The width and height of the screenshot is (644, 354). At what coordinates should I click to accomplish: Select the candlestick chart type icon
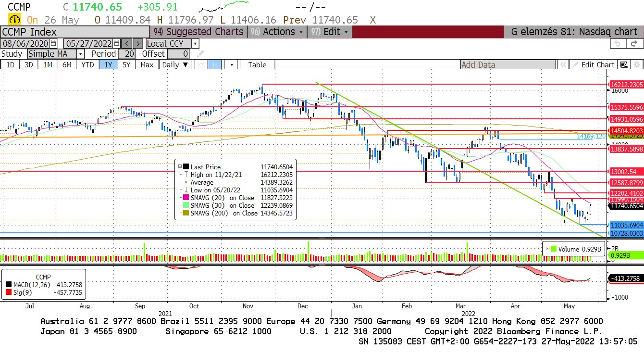click(x=215, y=64)
